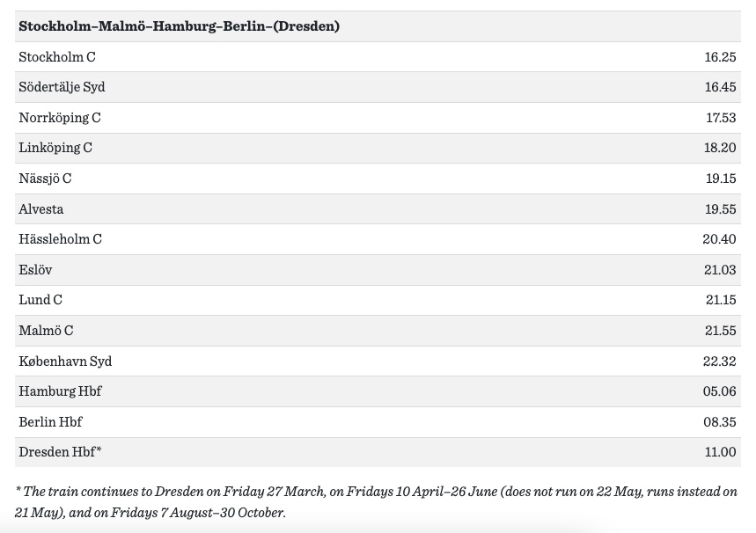
Task: Click the 11.00 Dresden arrival time
Action: pos(720,451)
